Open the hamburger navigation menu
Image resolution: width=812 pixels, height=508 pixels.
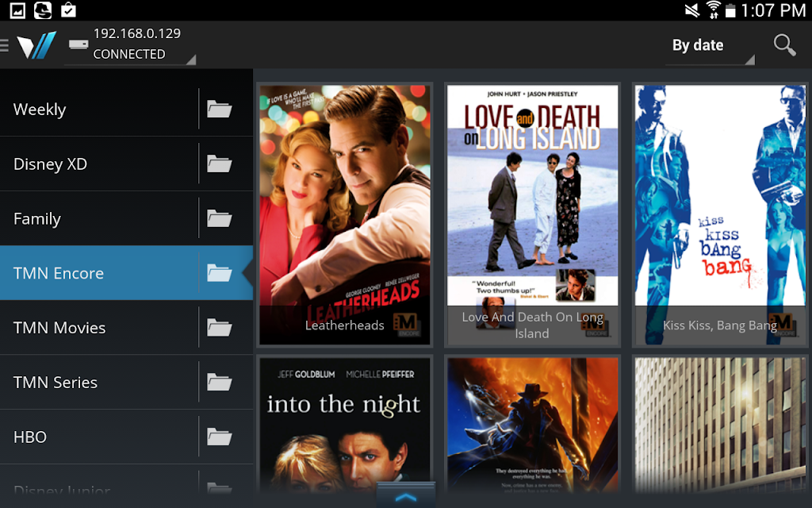tap(4, 45)
